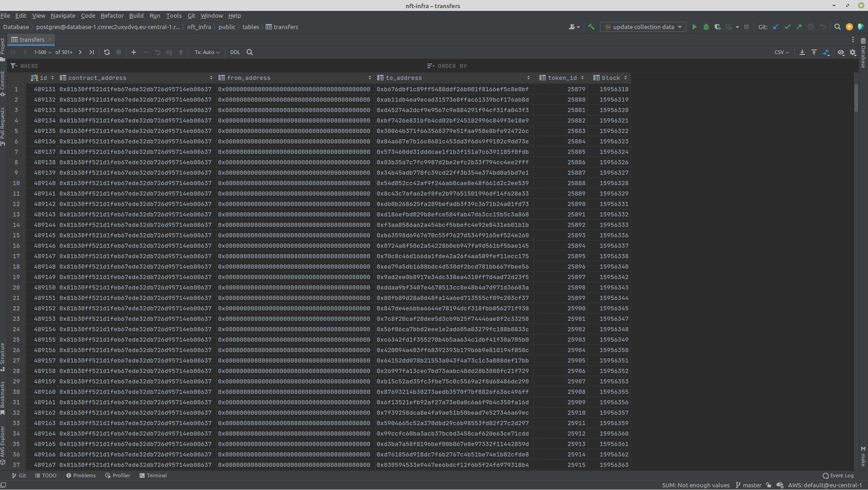Toggle the Bookmarks side panel

tap(3, 398)
